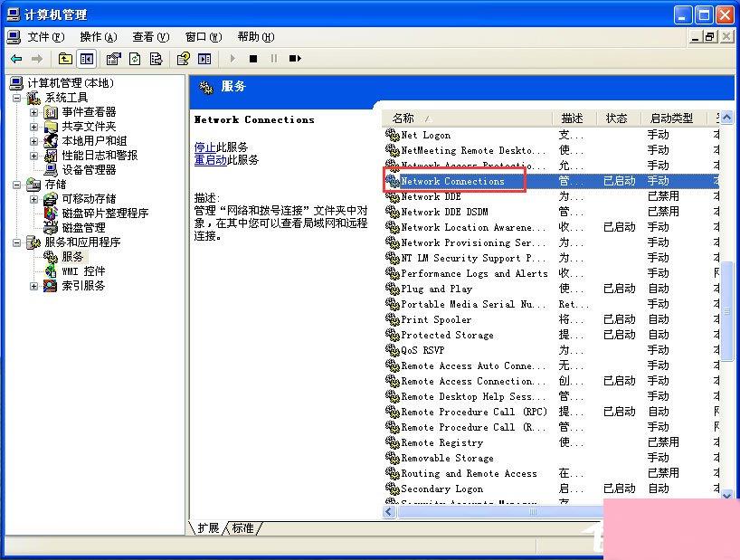Expand the 事件查看器 node
This screenshot has width=740, height=560.
click(33, 112)
